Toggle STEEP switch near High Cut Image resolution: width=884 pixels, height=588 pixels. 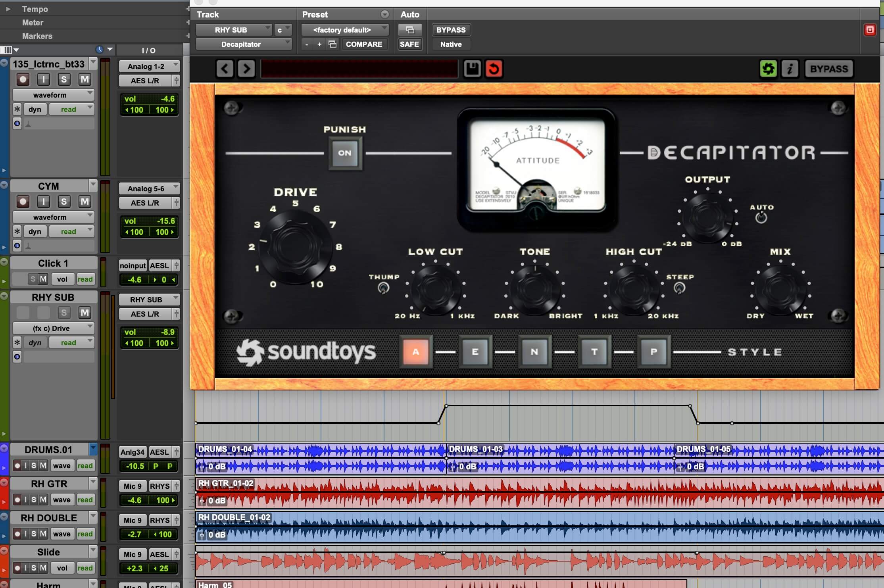[x=679, y=288]
